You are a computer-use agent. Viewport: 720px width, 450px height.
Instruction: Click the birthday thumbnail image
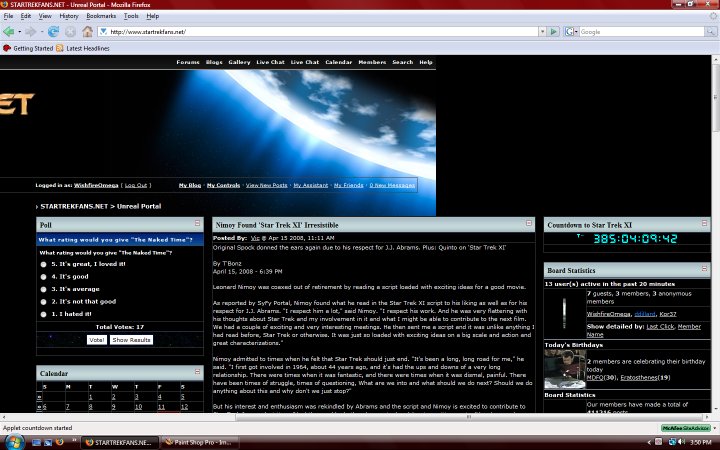click(565, 369)
